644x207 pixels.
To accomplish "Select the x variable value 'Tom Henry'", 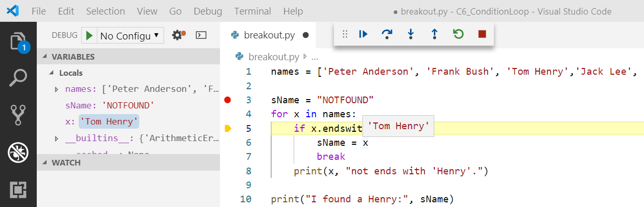I will point(109,122).
